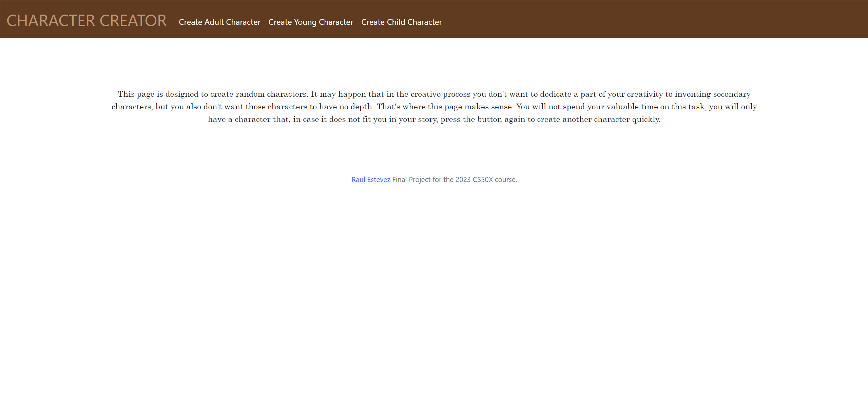Click the word 'CREATOR' in the header logo
Image resolution: width=868 pixels, height=401 pixels.
click(x=133, y=21)
